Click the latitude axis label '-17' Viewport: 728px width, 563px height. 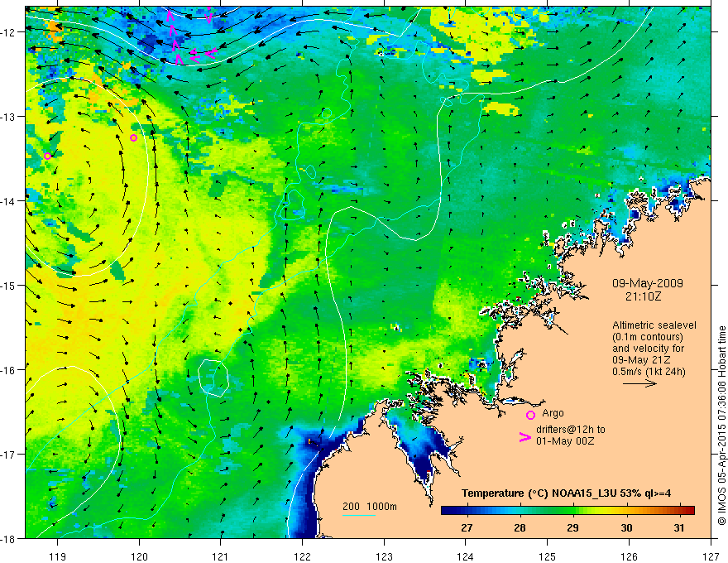9,455
